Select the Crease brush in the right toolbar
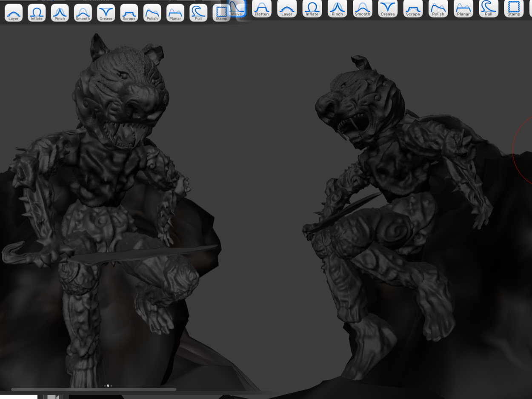 click(387, 9)
